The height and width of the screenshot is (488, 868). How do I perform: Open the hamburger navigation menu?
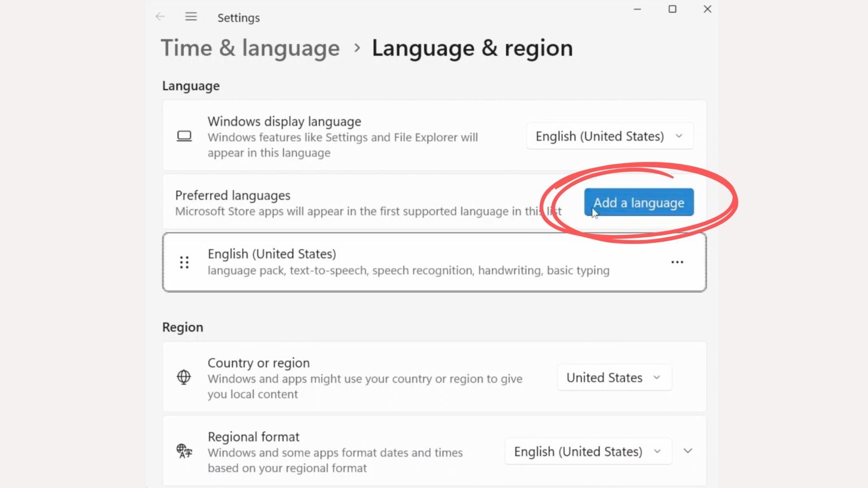pos(191,17)
